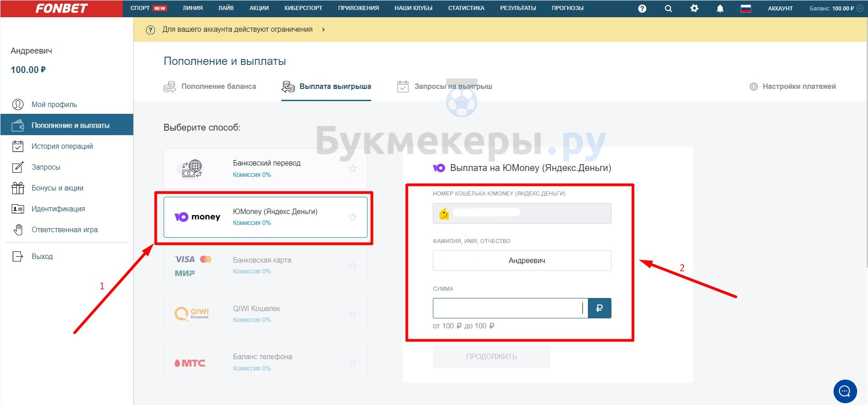The width and height of the screenshot is (868, 405).
Task: Favorite the ЮMoney method star
Action: click(353, 217)
